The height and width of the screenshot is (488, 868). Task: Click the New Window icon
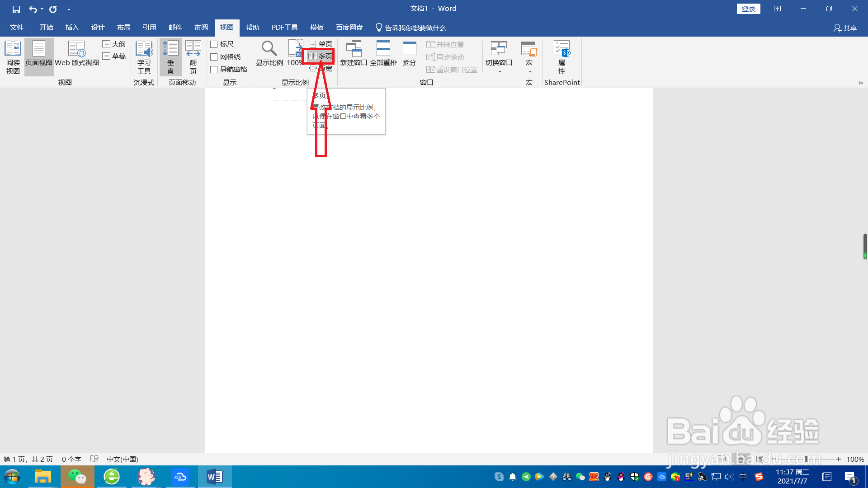pyautogui.click(x=354, y=53)
